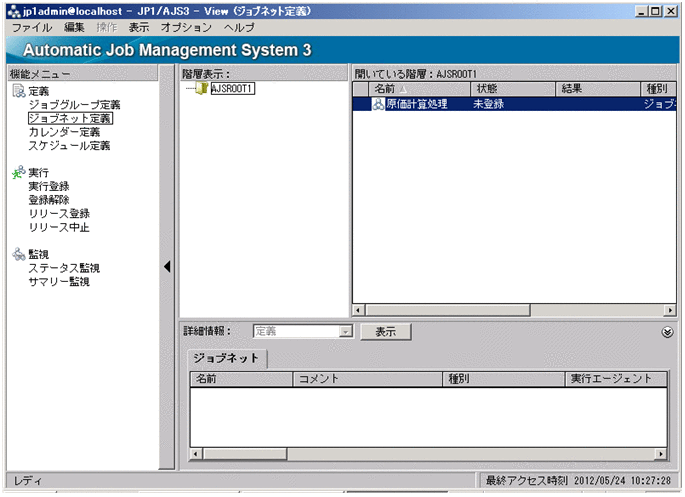Collapse the function menu with left arrow

[x=167, y=267]
